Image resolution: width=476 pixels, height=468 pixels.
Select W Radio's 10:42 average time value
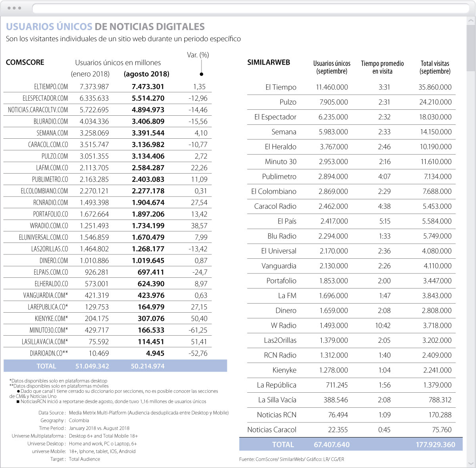pyautogui.click(x=383, y=325)
